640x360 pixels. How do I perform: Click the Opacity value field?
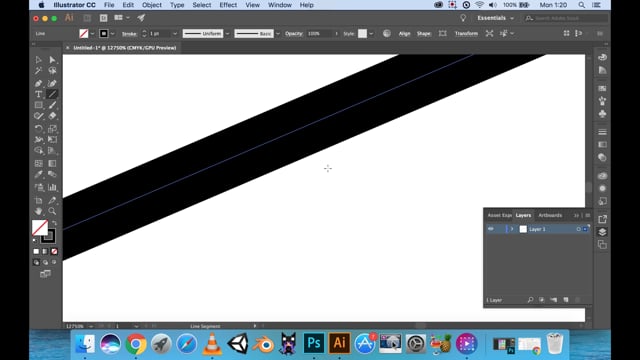tap(320, 33)
